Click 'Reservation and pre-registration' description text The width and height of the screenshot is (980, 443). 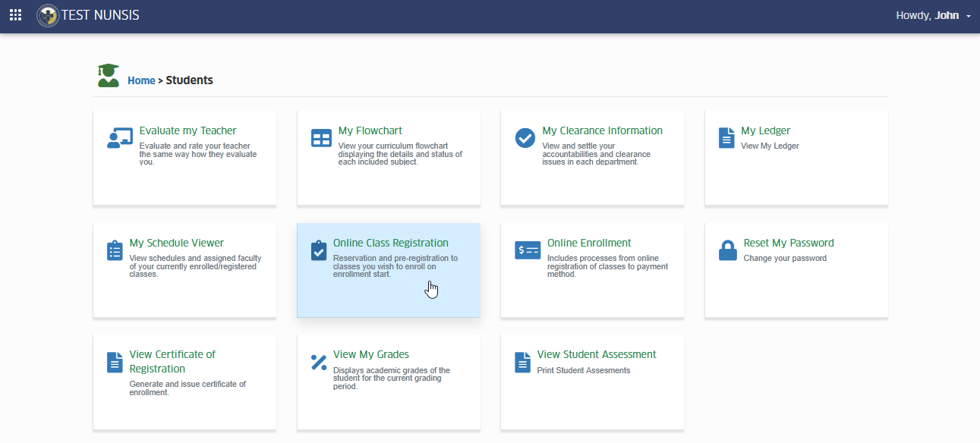tap(395, 266)
